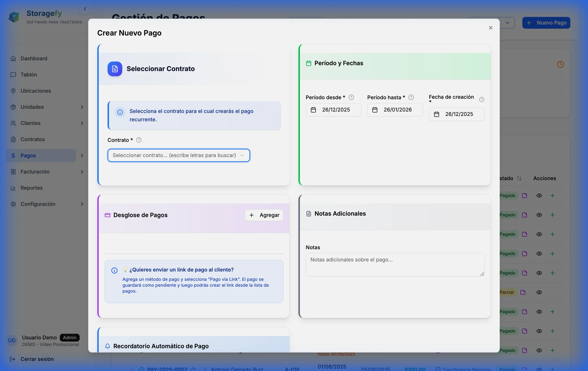Click the Agregar button in Desglose de Pagos
This screenshot has width=588, height=371.
[x=264, y=215]
